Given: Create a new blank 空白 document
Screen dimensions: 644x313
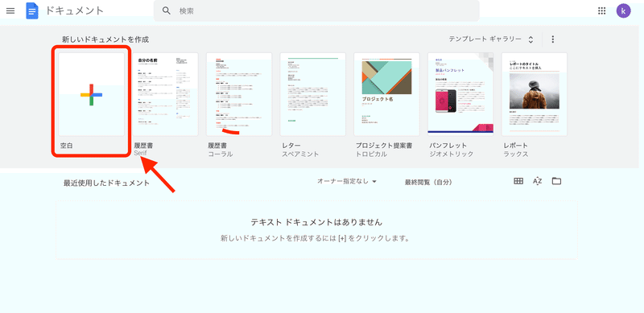Looking at the screenshot, I should (x=91, y=94).
